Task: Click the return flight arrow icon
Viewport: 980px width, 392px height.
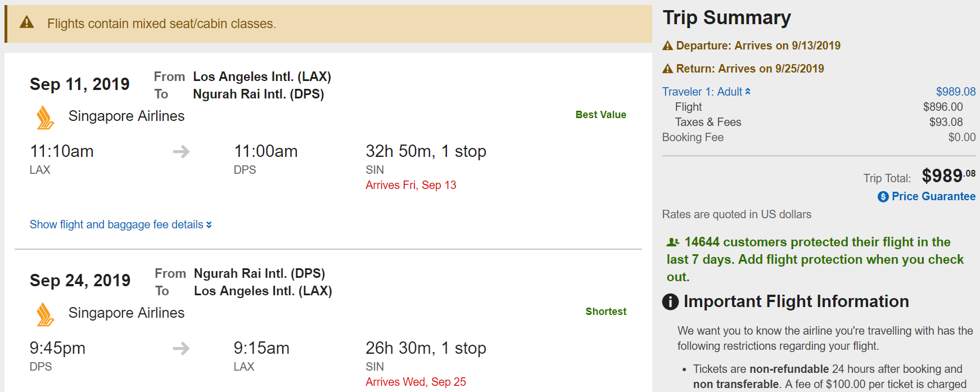Action: 181,348
